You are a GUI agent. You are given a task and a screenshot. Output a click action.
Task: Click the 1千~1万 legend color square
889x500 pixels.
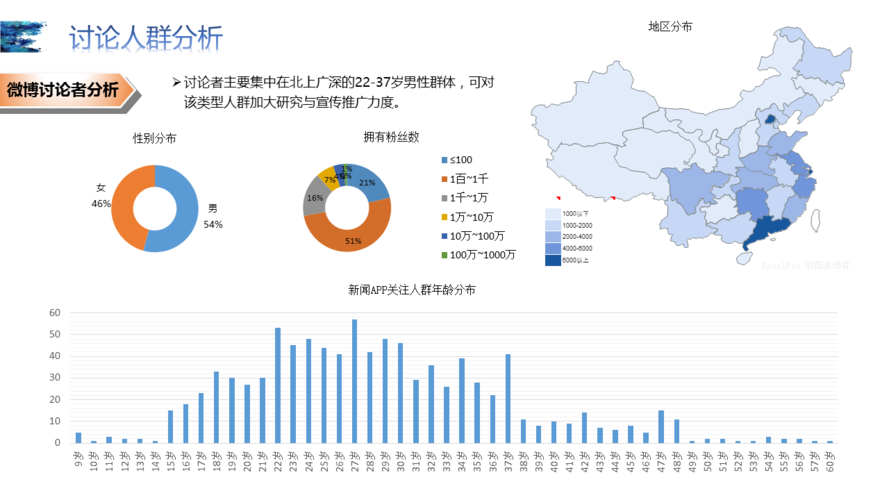click(444, 198)
